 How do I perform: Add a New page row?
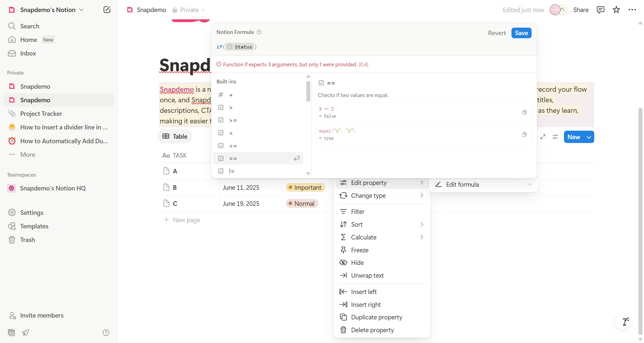tap(182, 220)
